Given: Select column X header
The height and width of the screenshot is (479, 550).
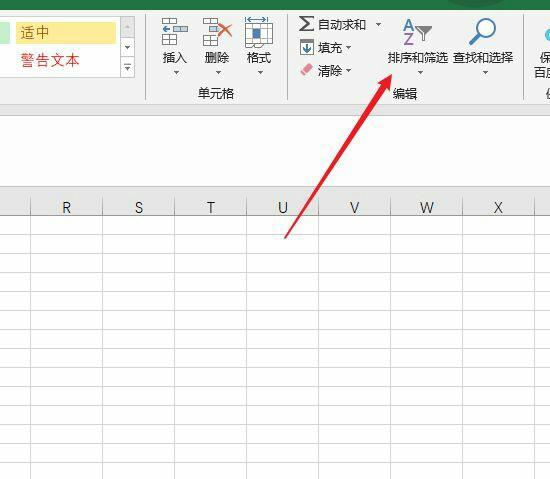Looking at the screenshot, I should [498, 207].
